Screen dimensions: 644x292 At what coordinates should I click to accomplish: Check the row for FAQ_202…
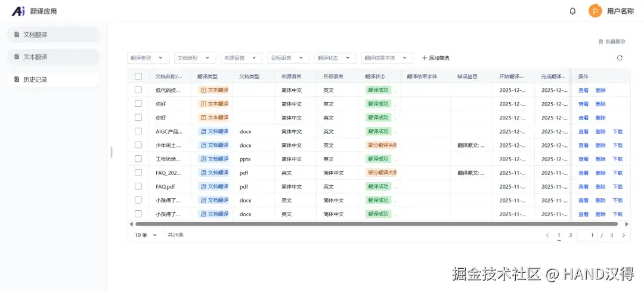138,173
